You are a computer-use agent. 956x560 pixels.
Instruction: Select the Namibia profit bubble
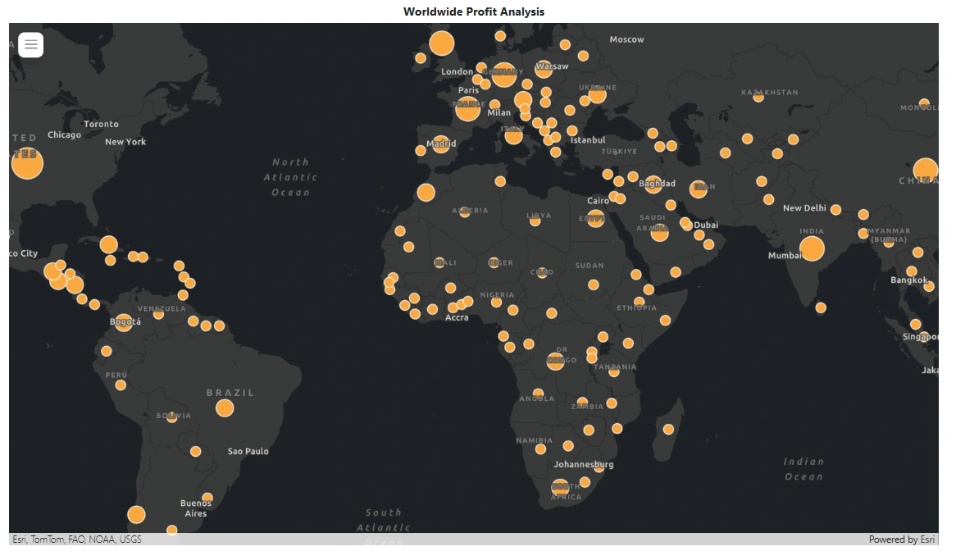[540, 449]
